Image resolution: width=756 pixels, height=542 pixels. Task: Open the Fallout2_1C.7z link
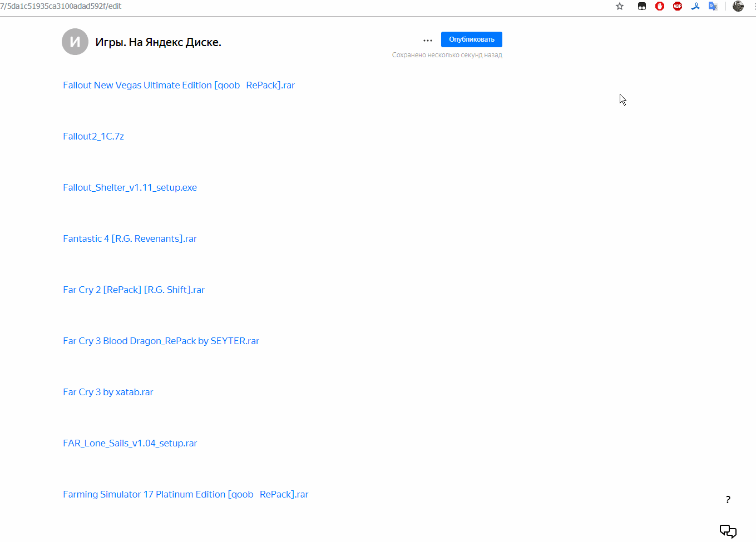(x=93, y=136)
